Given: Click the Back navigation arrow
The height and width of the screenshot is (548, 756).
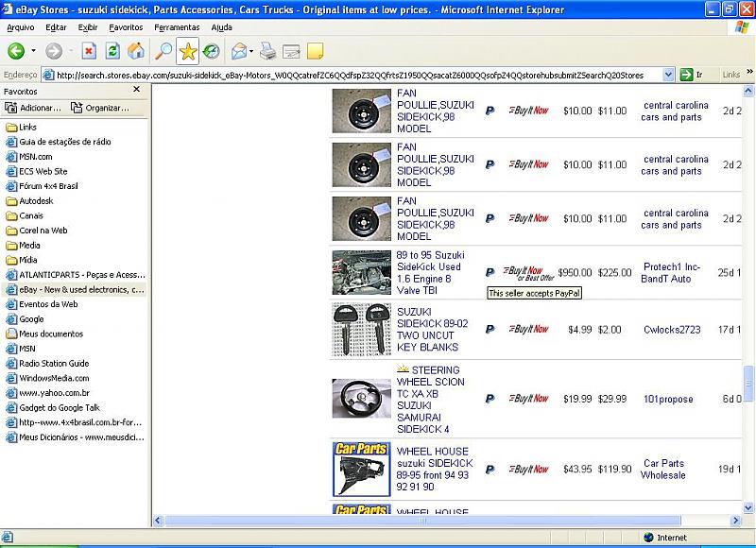Looking at the screenshot, I should 16,51.
